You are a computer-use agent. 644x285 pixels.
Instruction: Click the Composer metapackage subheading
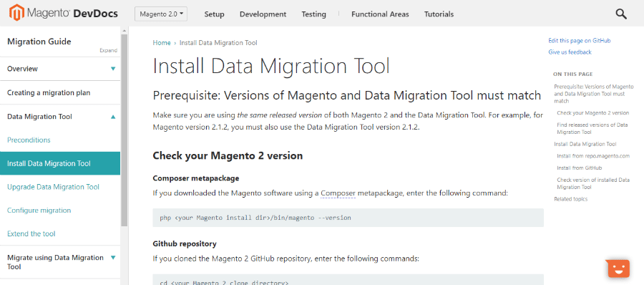click(196, 178)
